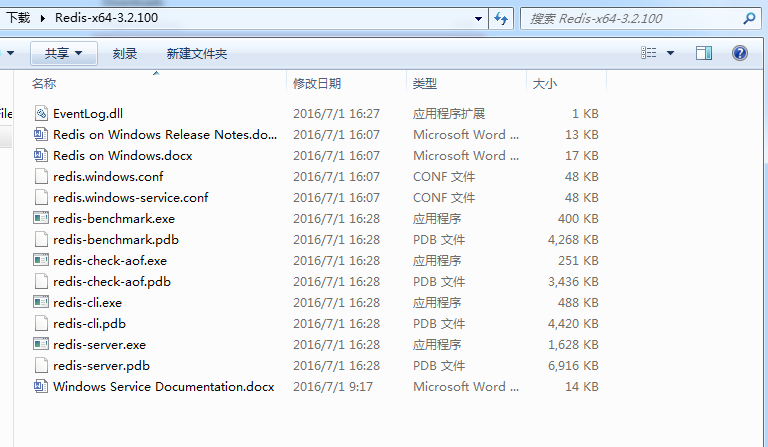Click the 4,268 KB size value
Image resolution: width=768 pixels, height=447 pixels.
point(573,239)
